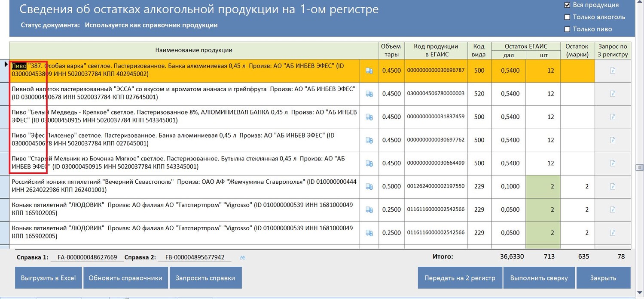Enable the "Только алкоголь" filter checkbox
Screen dimensions: 644x299
click(x=567, y=17)
